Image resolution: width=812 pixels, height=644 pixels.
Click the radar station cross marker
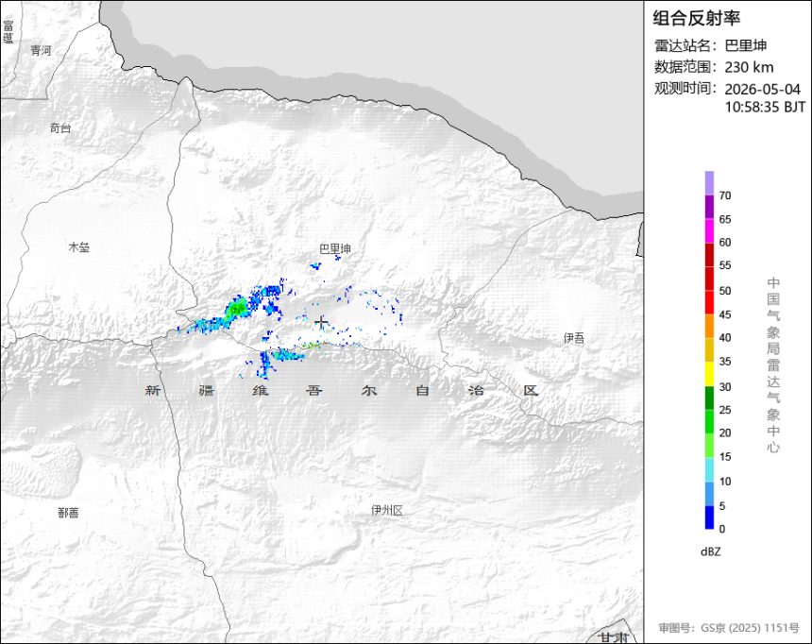click(x=321, y=322)
